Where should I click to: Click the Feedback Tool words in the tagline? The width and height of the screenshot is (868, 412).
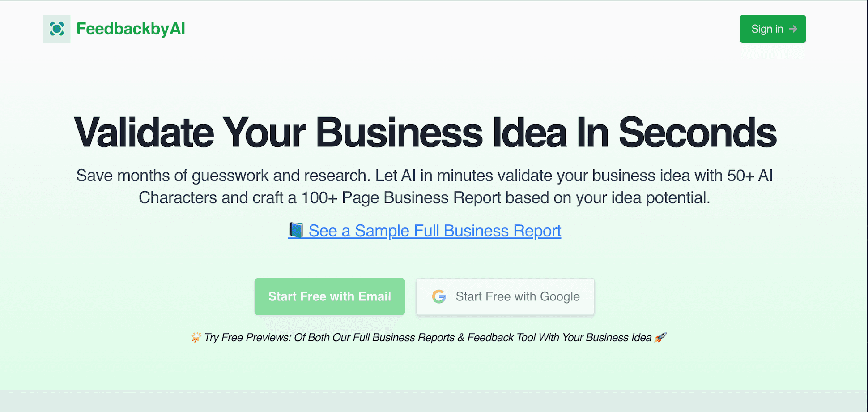501,338
